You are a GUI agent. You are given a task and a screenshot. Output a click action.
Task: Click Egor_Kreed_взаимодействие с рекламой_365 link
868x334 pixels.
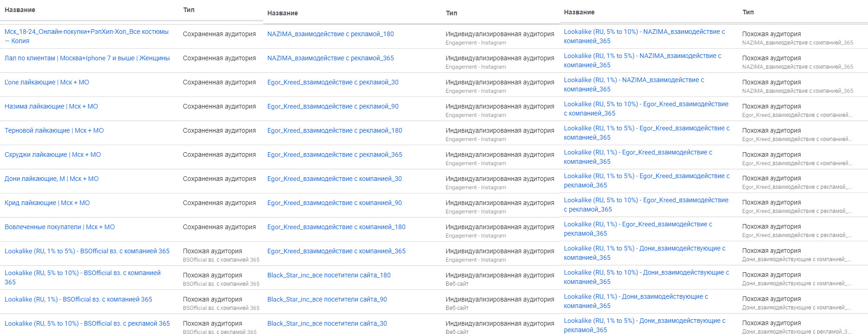tap(335, 154)
